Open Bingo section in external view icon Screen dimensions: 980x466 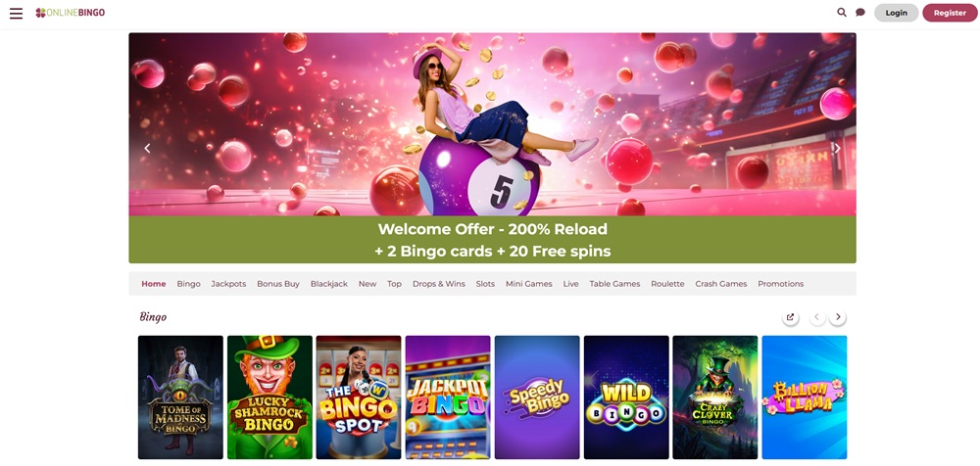pyautogui.click(x=790, y=317)
